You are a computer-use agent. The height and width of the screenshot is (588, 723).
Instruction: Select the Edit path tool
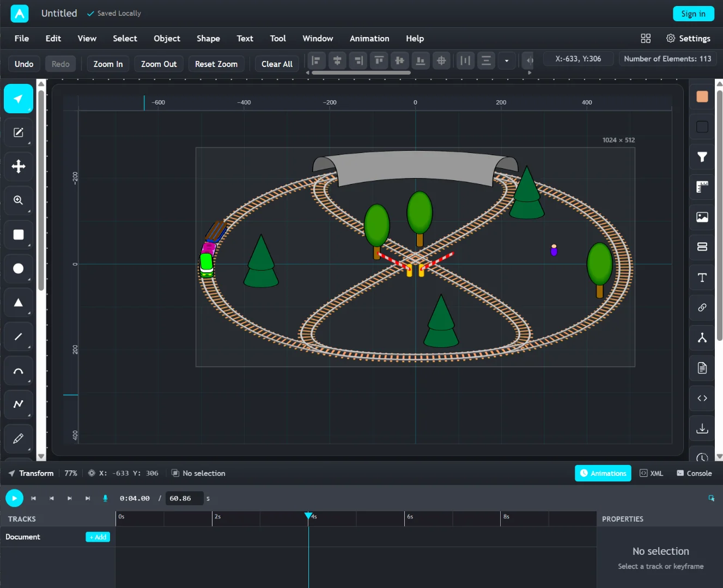click(19, 133)
